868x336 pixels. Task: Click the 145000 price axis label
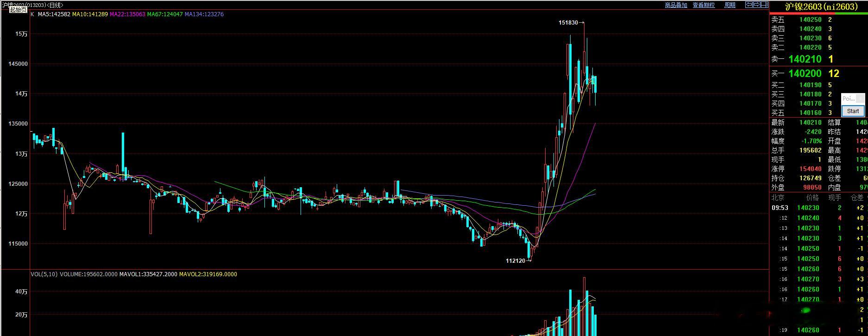point(18,64)
